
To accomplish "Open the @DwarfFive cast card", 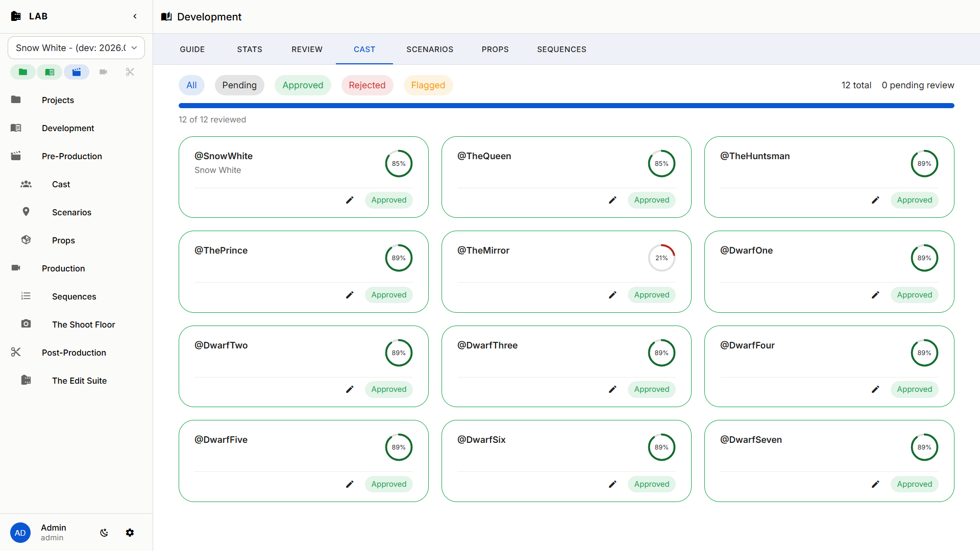I will click(x=304, y=461).
